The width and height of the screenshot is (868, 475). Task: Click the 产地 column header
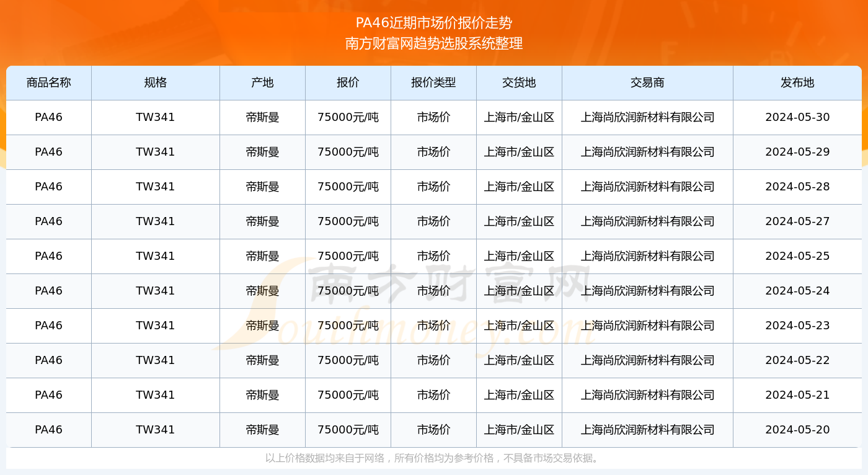coord(263,82)
